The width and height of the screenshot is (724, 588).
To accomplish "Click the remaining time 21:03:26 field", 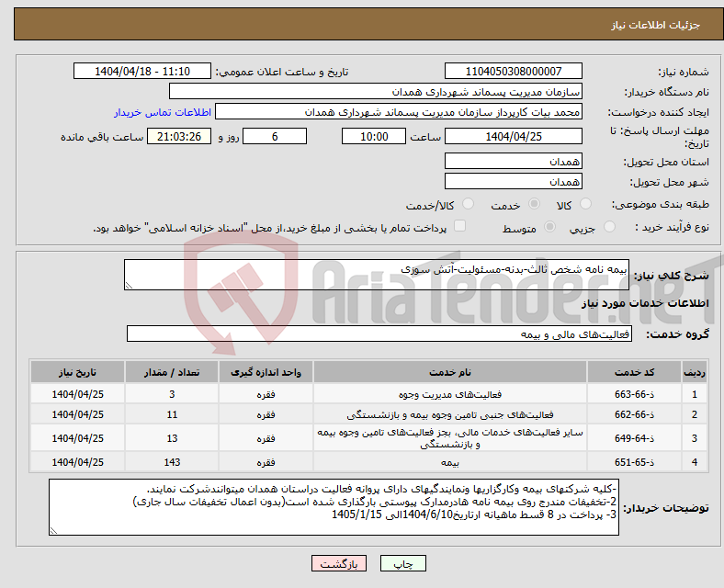I will (x=179, y=136).
